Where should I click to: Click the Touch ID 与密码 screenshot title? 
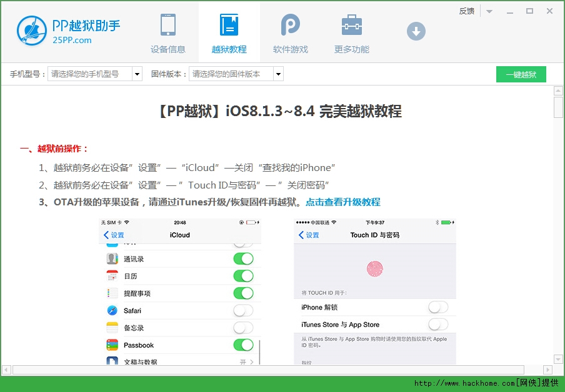click(375, 235)
